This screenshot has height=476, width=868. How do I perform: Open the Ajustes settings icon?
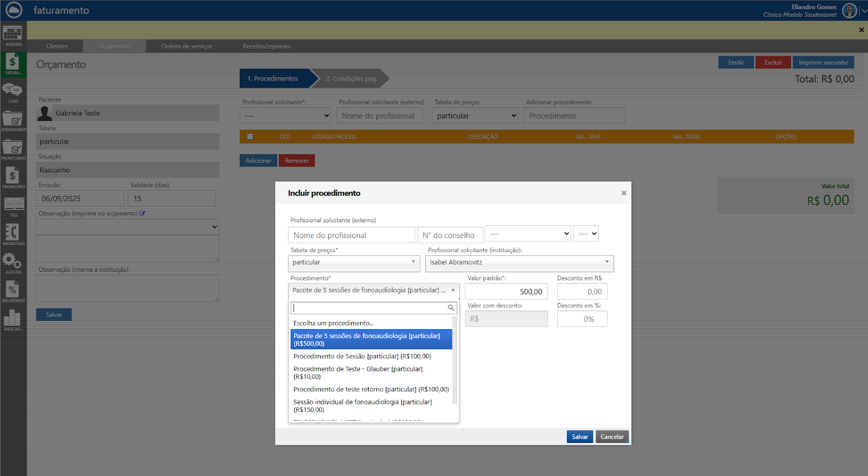coord(13,263)
